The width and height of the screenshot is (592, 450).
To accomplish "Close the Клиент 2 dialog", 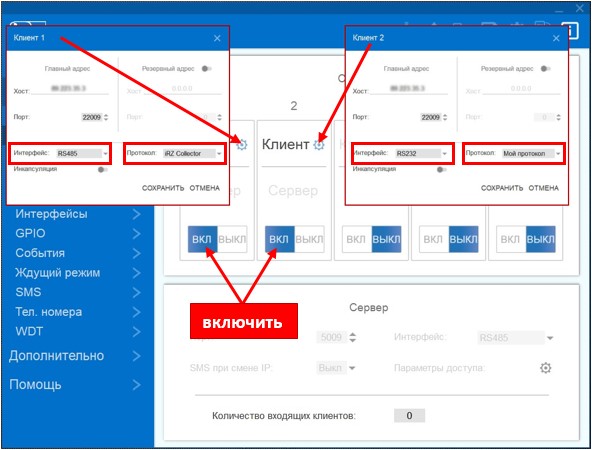I will pyautogui.click(x=556, y=38).
